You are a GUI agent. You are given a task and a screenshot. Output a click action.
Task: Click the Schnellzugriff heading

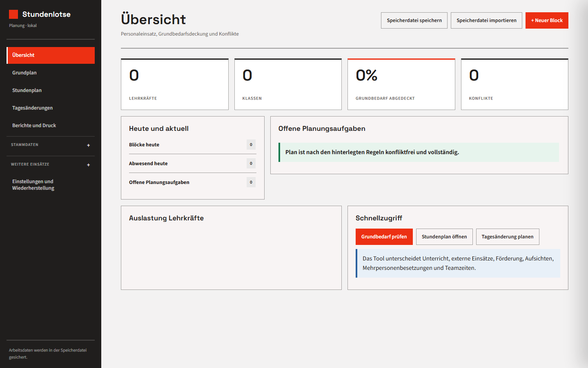coord(379,218)
